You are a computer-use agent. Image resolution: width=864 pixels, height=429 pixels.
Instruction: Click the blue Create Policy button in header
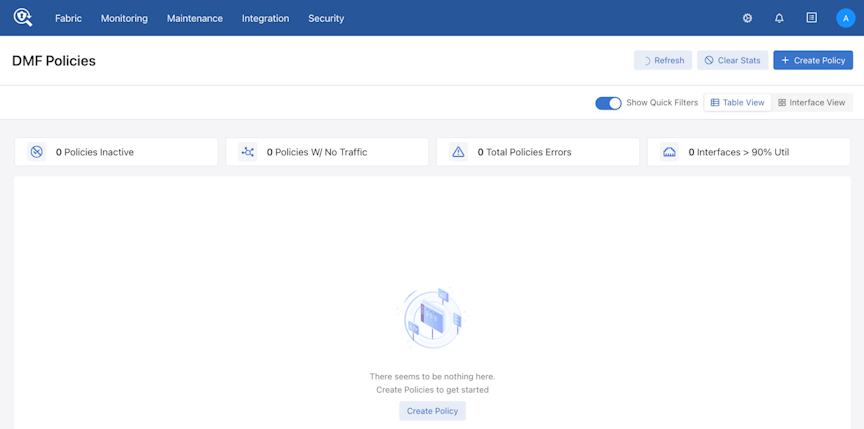pyautogui.click(x=813, y=61)
